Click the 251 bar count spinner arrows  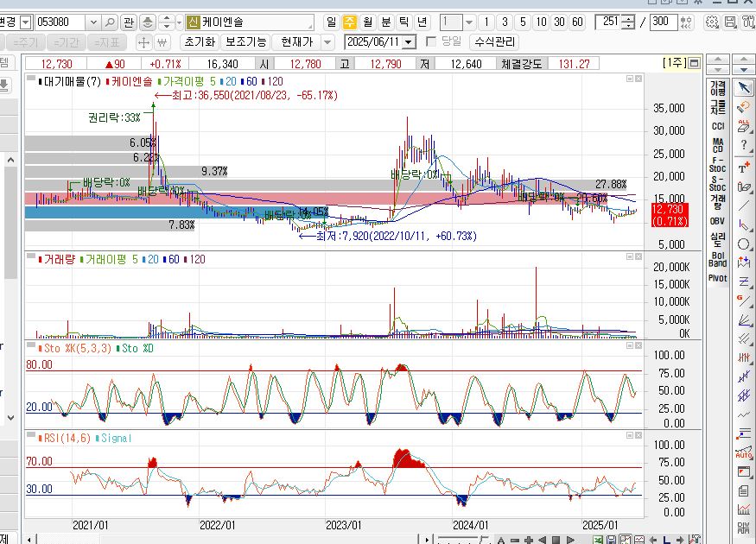[628, 22]
